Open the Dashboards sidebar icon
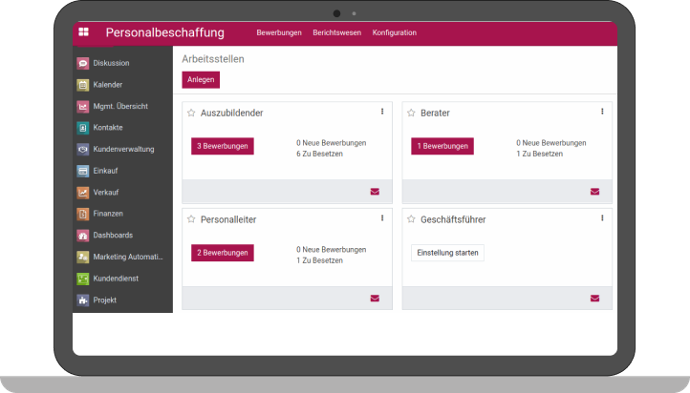The height and width of the screenshot is (393, 690). [83, 235]
